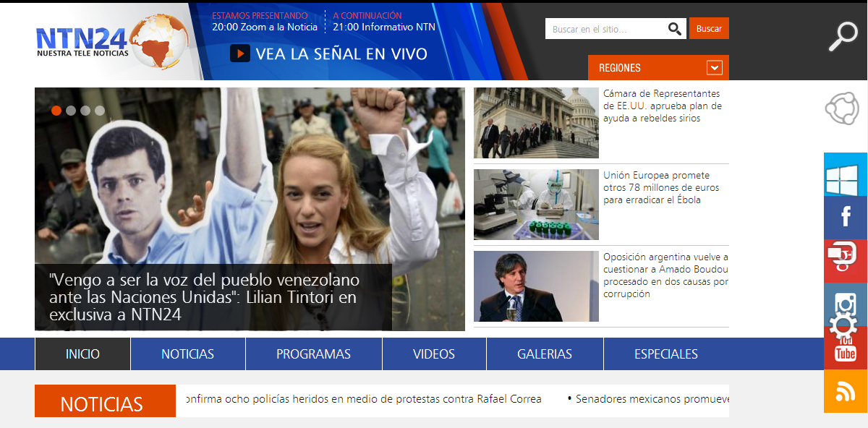Select the fourth slider dot
Image resolution: width=868 pixels, height=428 pixels.
(x=100, y=111)
